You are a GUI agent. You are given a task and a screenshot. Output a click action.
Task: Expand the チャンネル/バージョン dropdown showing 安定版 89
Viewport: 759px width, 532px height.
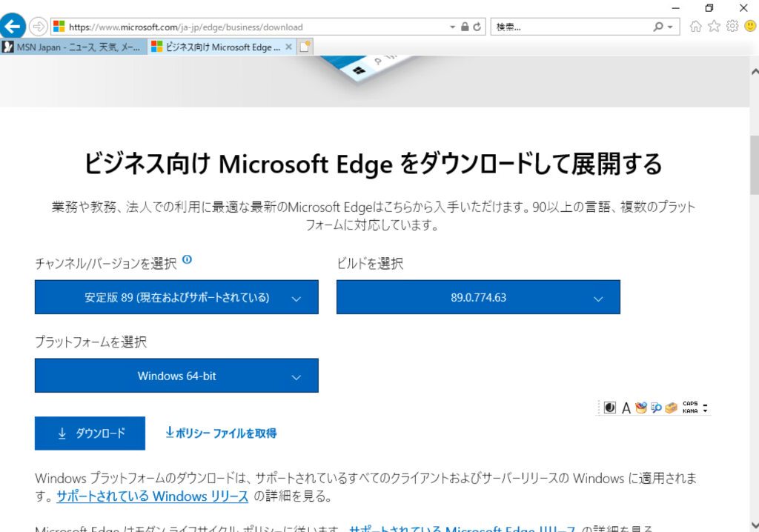pos(176,297)
